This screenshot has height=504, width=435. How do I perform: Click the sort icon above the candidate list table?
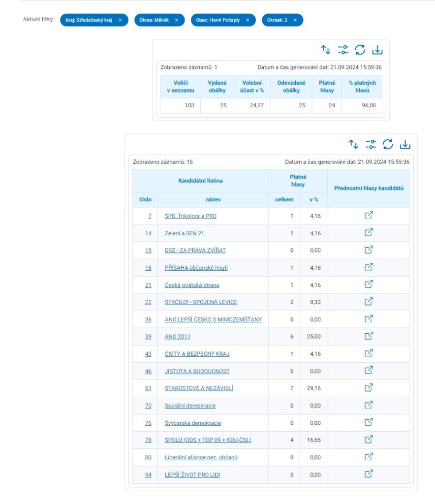point(353,144)
